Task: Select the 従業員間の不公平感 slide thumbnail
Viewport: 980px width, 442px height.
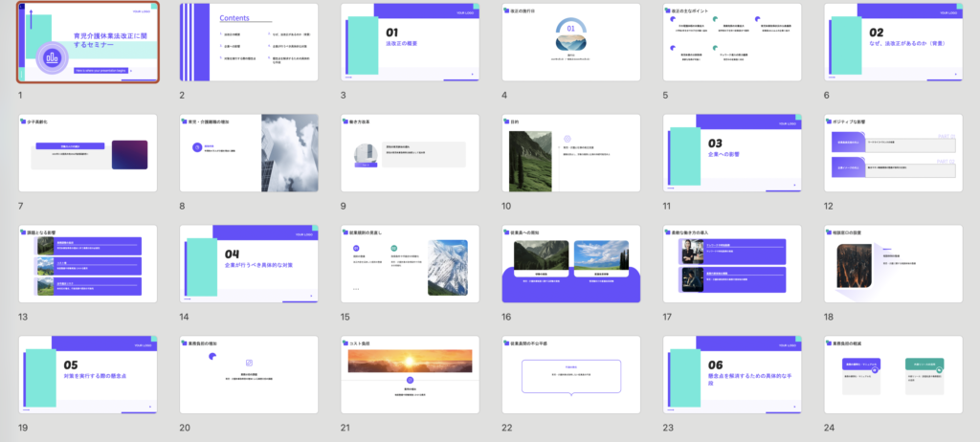Action: (x=571, y=374)
